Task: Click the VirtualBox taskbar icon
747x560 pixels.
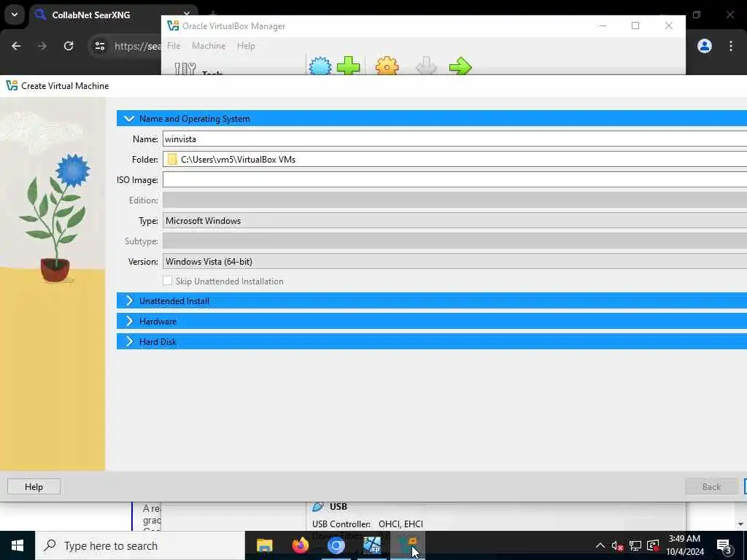Action: click(x=407, y=545)
